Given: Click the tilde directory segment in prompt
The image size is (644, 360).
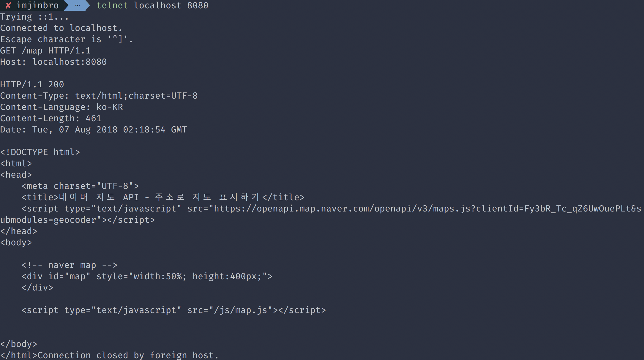Looking at the screenshot, I should 77,5.
